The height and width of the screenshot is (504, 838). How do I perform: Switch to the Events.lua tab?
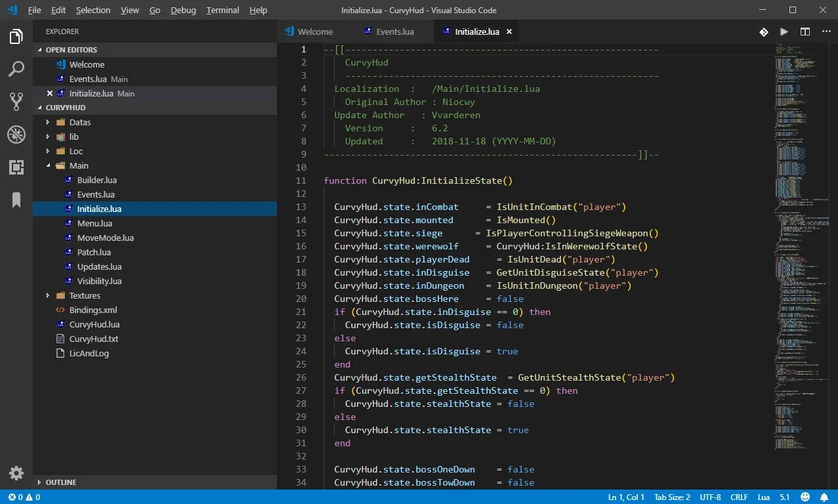point(394,31)
